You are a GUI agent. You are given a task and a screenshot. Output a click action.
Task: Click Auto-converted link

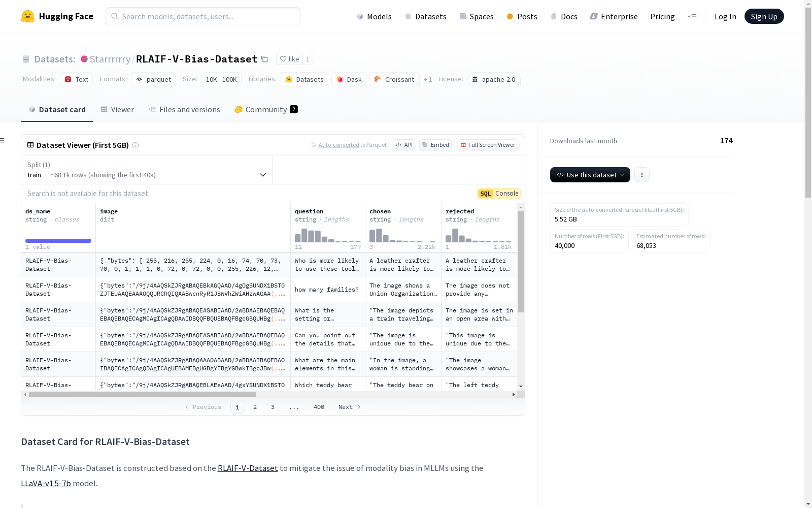(x=339, y=145)
